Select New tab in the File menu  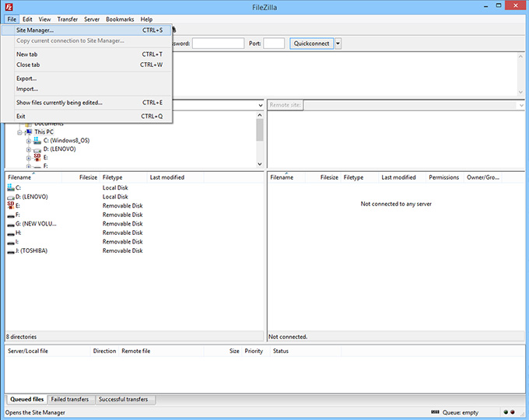click(x=86, y=54)
